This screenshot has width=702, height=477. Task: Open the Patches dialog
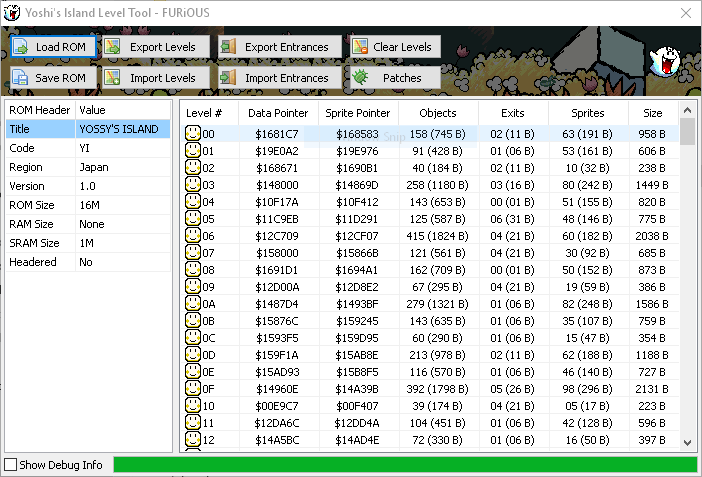396,78
